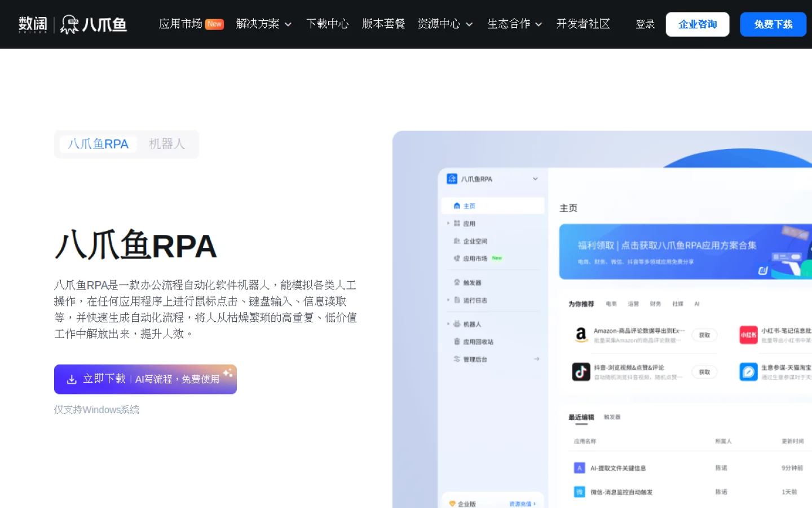Click the 数阔 brand logo
The height and width of the screenshot is (508, 812).
33,24
